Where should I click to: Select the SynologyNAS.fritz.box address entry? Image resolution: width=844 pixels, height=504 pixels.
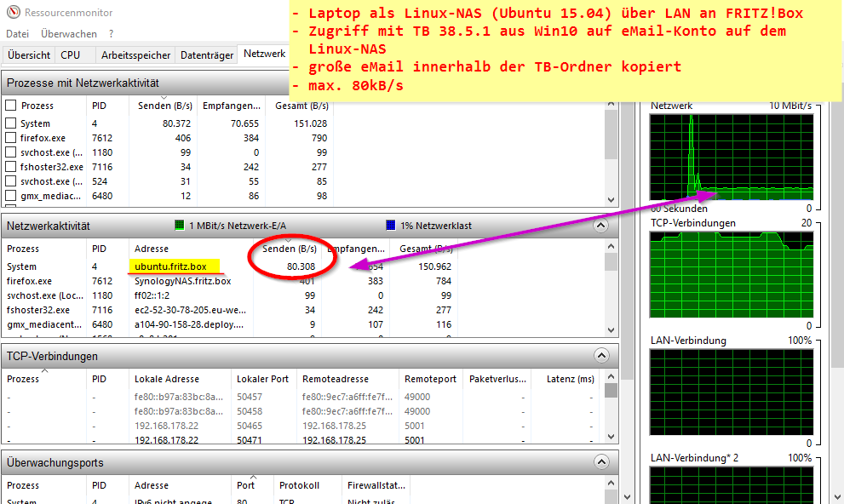pos(182,281)
